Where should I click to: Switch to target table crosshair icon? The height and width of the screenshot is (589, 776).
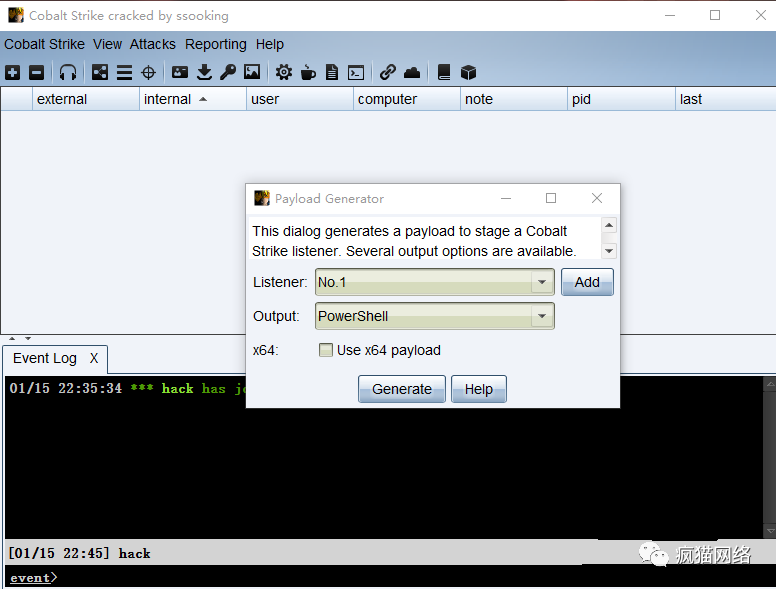click(x=148, y=73)
